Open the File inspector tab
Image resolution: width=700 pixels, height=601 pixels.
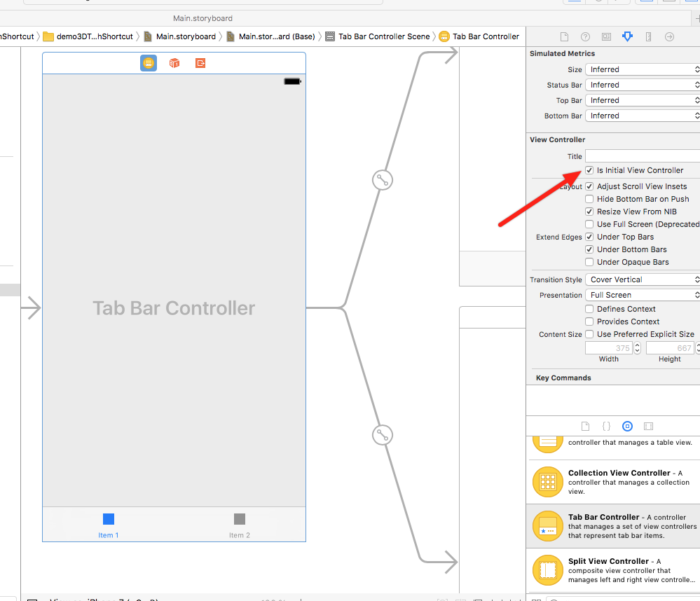pyautogui.click(x=565, y=36)
